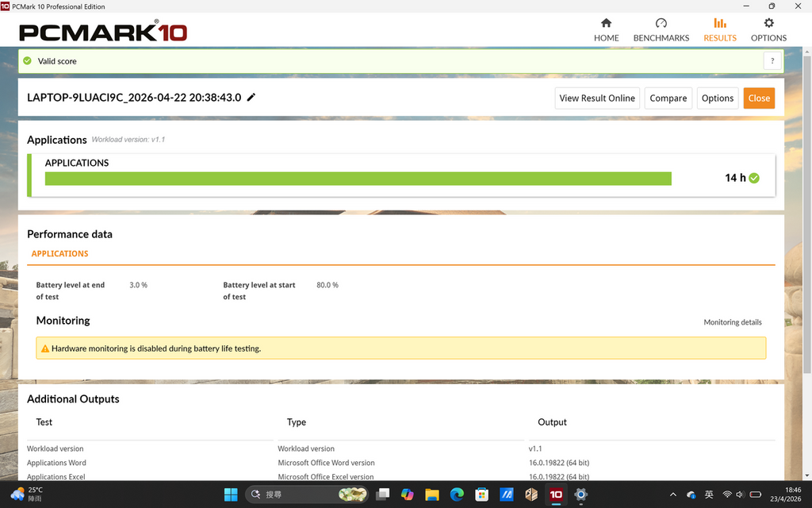Screen dimensions: 812x508
Task: Open the Home tab
Action: tap(606, 29)
